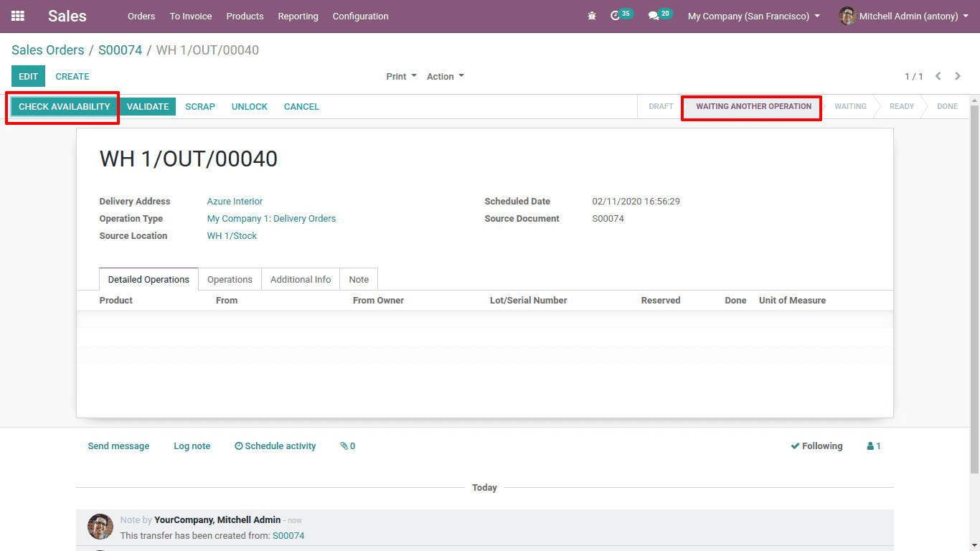The width and height of the screenshot is (980, 551).
Task: Click From Owner column header
Action: point(378,301)
